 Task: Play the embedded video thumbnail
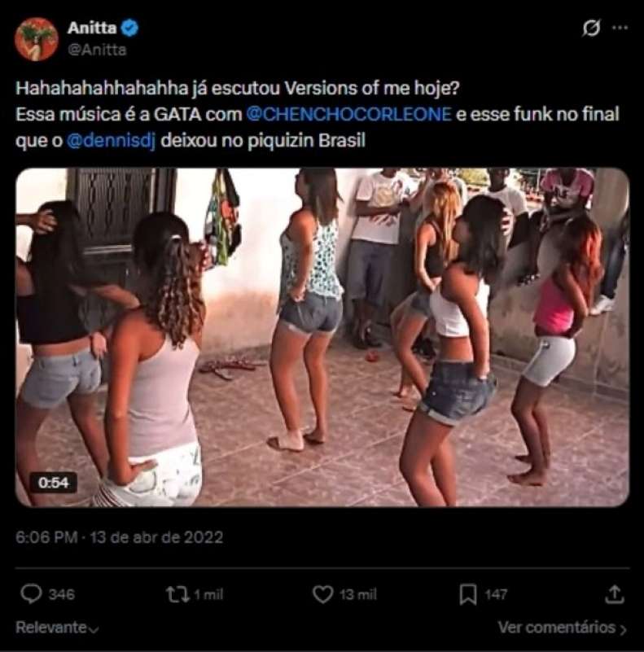[x=322, y=337]
